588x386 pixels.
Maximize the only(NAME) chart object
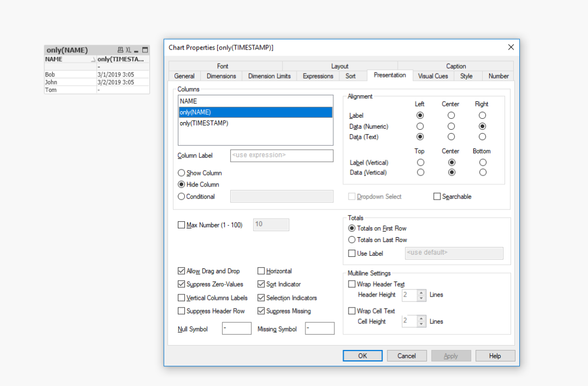click(145, 50)
